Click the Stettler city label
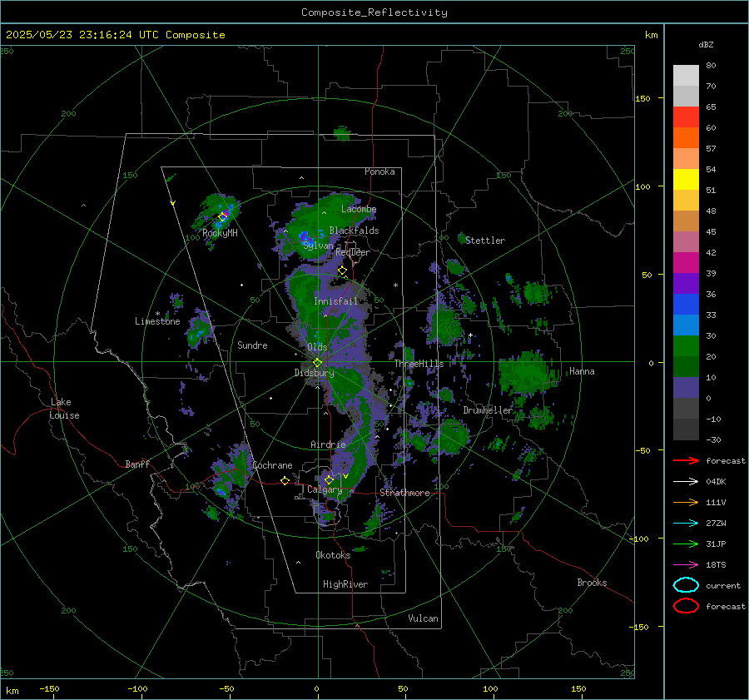 click(x=485, y=241)
